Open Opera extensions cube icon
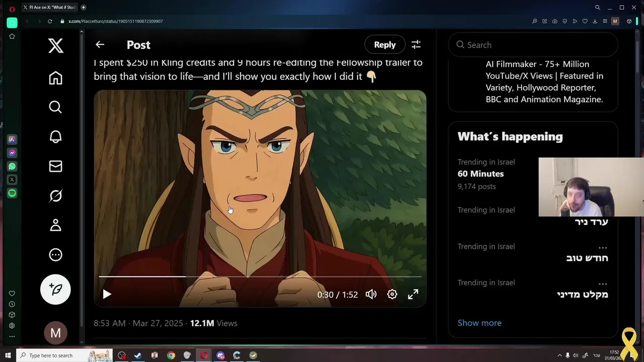 coord(629,21)
